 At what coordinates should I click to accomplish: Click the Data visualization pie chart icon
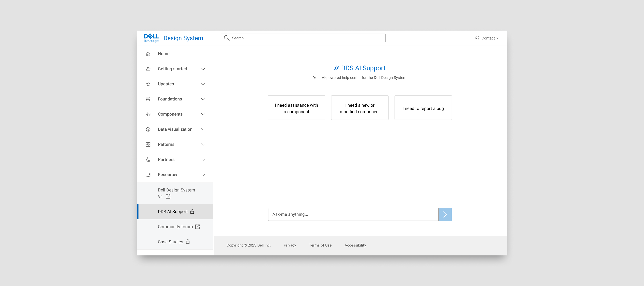148,129
